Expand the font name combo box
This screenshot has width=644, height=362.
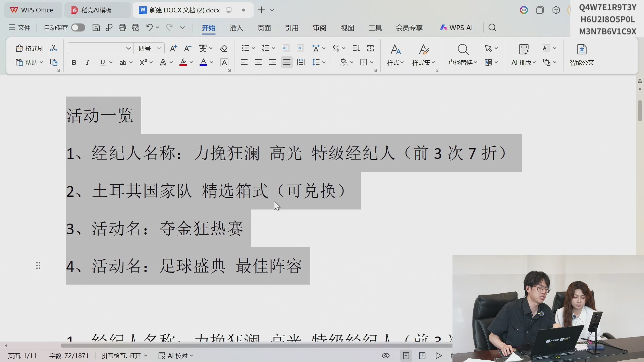pos(128,49)
